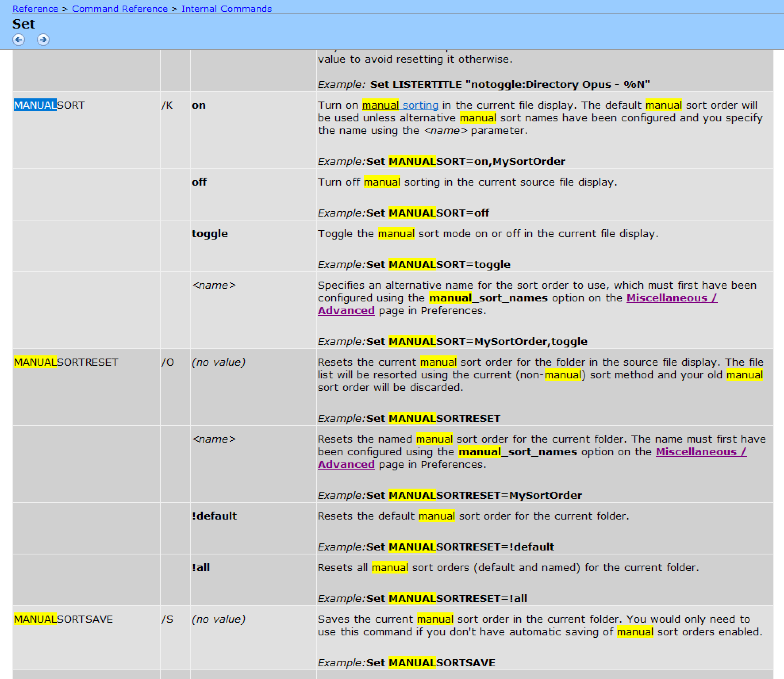
Task: Click example 'Set MANUALSORTRESET=!default'
Action: coord(460,547)
